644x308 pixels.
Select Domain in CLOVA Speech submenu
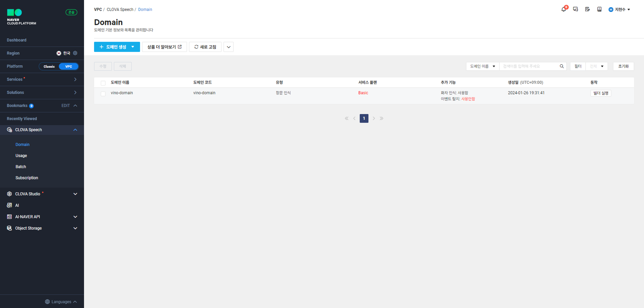tap(23, 144)
